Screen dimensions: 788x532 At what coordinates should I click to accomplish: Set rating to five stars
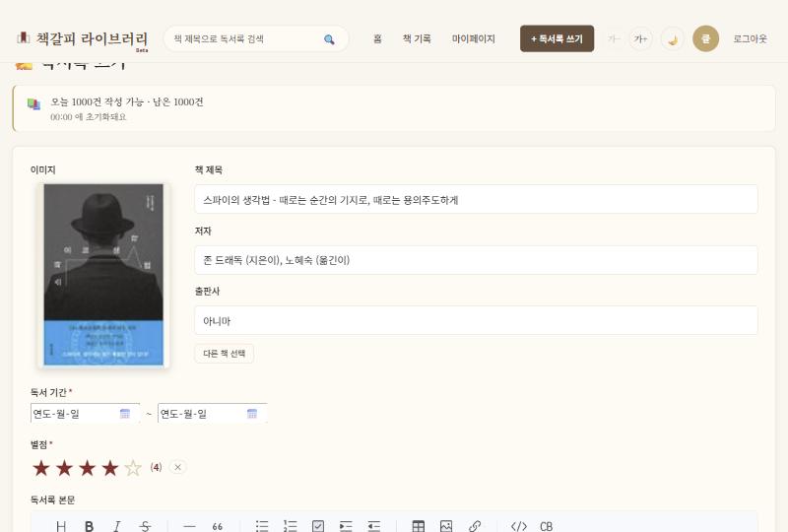133,468
